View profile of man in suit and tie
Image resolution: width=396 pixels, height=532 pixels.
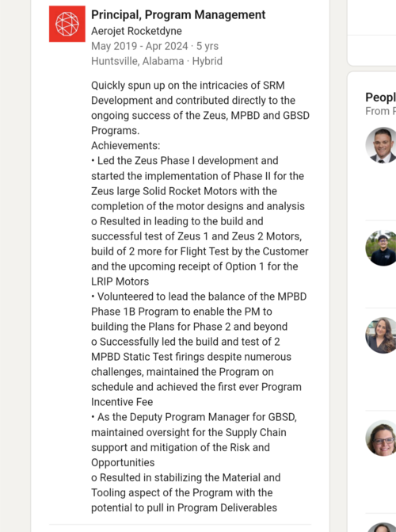tap(381, 145)
